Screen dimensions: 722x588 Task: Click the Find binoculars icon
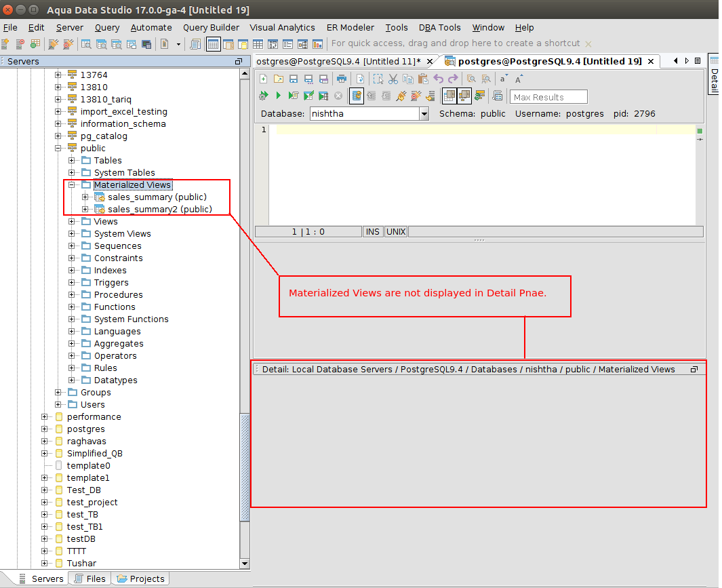(471, 79)
